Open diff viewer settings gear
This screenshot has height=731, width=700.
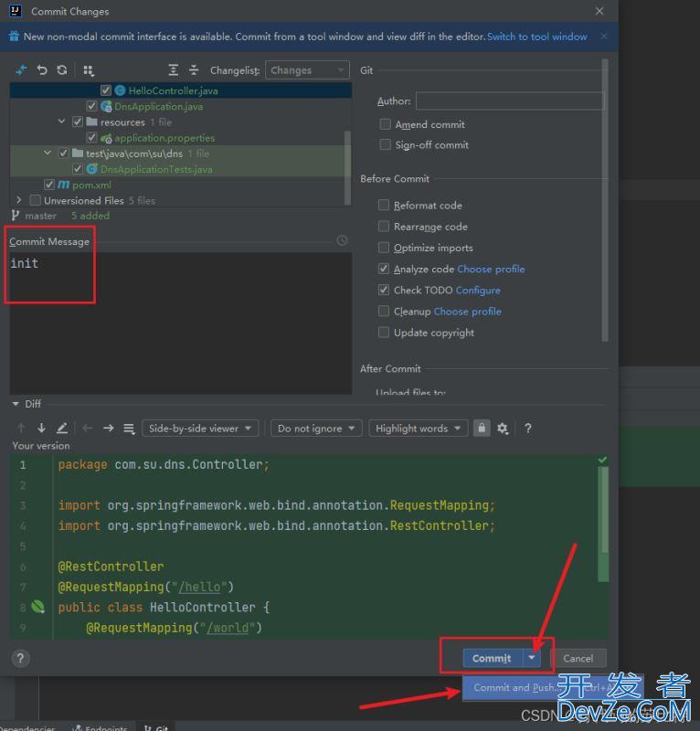pyautogui.click(x=503, y=428)
